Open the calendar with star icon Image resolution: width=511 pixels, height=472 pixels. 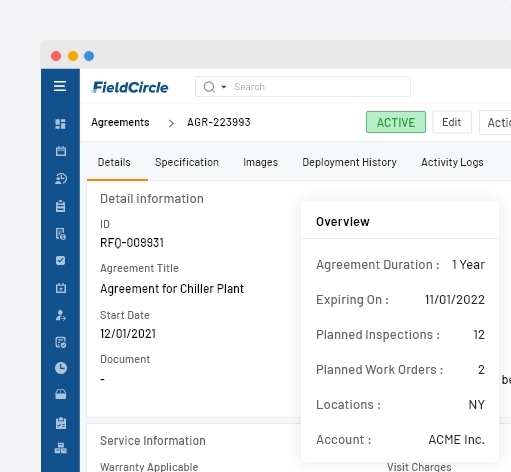[61, 288]
